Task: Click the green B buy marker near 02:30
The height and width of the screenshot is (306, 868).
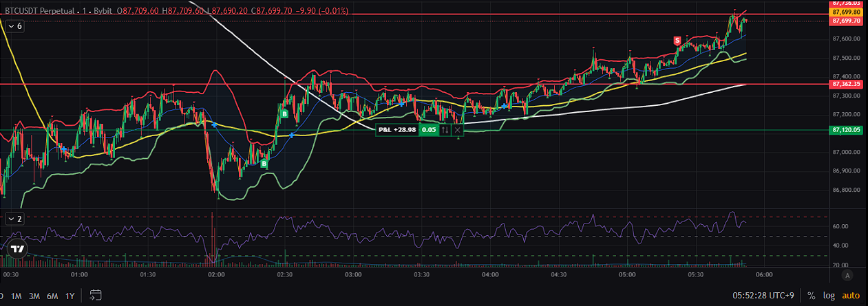Action: coord(284,114)
